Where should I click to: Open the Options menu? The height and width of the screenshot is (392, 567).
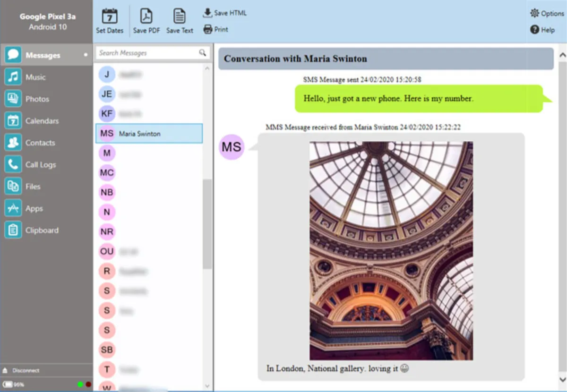[x=547, y=13]
